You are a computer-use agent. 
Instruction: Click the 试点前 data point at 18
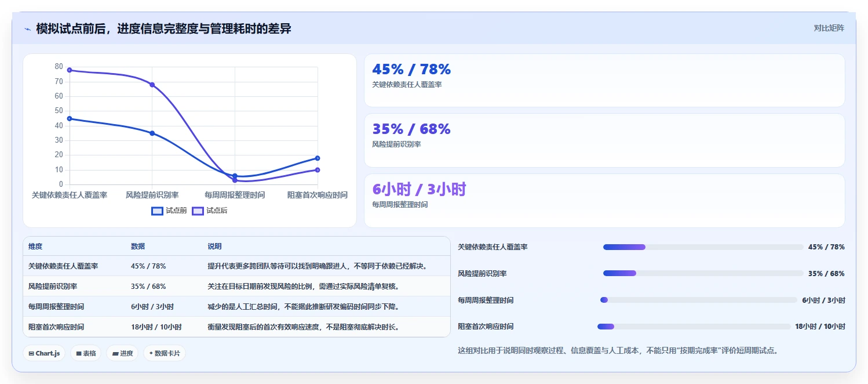318,158
